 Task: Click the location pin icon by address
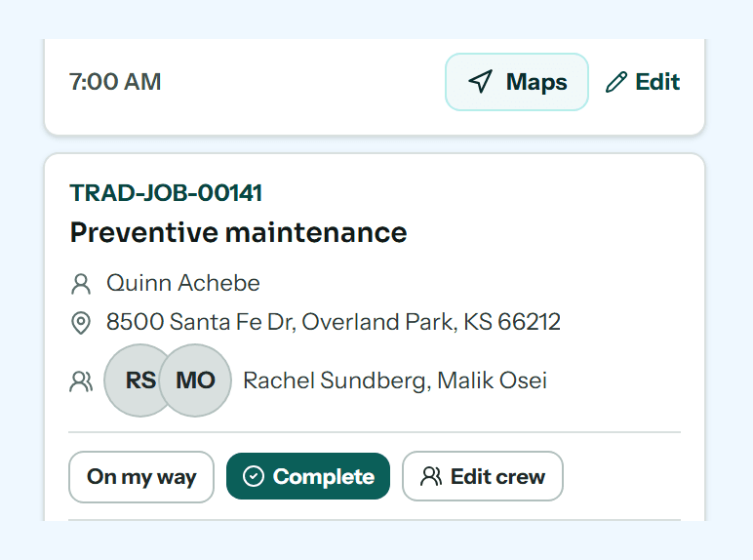point(81,323)
